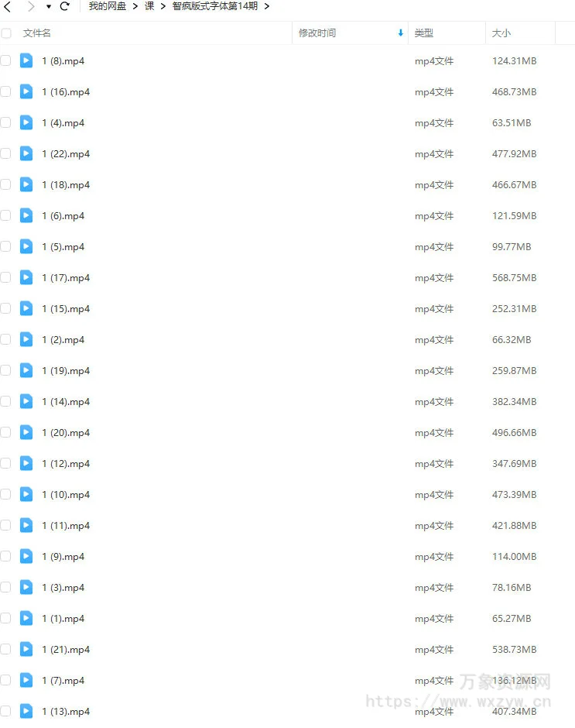Toggle sort arrow in 修改时间 column
This screenshot has height=728, width=575.
(401, 33)
